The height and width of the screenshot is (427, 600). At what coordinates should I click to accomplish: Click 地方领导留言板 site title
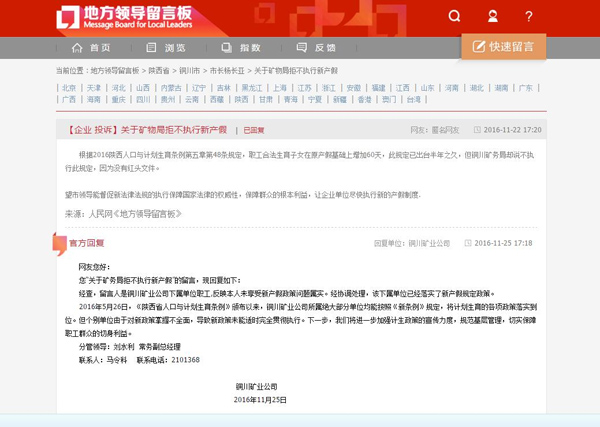click(x=138, y=13)
